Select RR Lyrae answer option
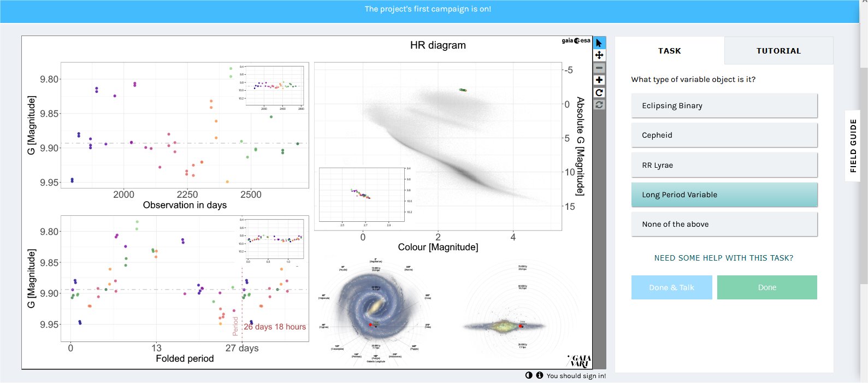The height and width of the screenshot is (383, 868). pyautogui.click(x=724, y=165)
